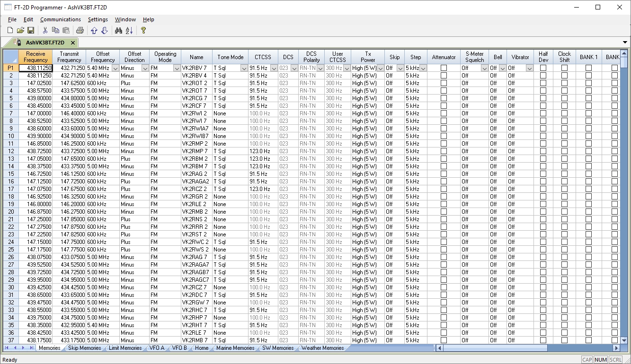Select name cell VK2RWIA7
This screenshot has width=631, height=364.
tap(196, 129)
